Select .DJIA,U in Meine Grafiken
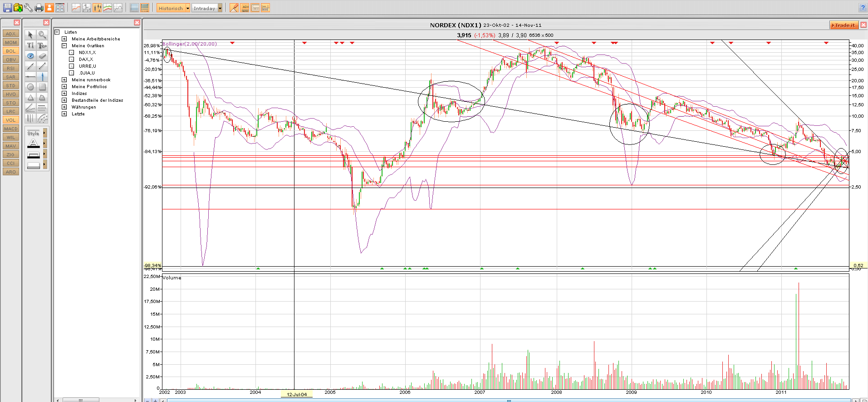Viewport: 868px width, 402px height. click(x=86, y=73)
